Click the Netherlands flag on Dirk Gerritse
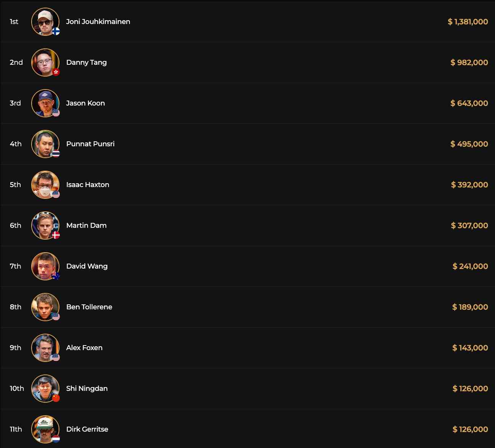Image resolution: width=495 pixels, height=448 pixels. (x=56, y=439)
